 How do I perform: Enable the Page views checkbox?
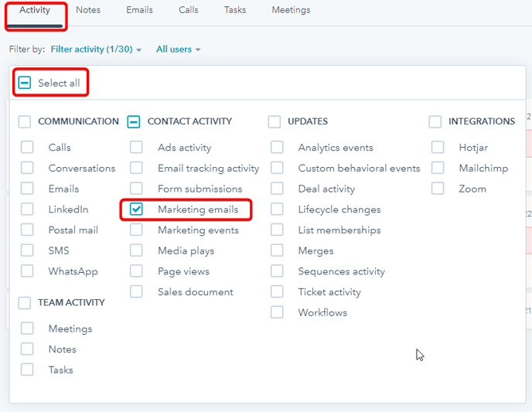[x=137, y=271]
